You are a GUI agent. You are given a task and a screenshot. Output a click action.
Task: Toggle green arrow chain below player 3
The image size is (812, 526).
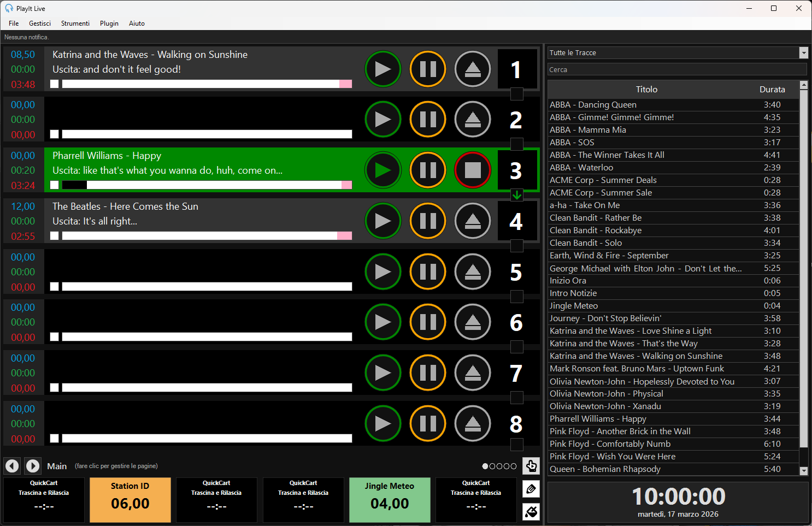517,195
